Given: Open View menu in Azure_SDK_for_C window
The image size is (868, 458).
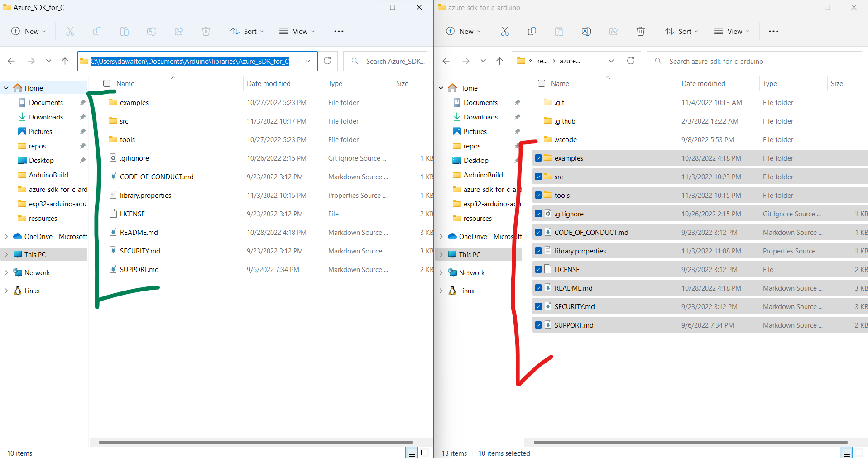Looking at the screenshot, I should point(297,31).
